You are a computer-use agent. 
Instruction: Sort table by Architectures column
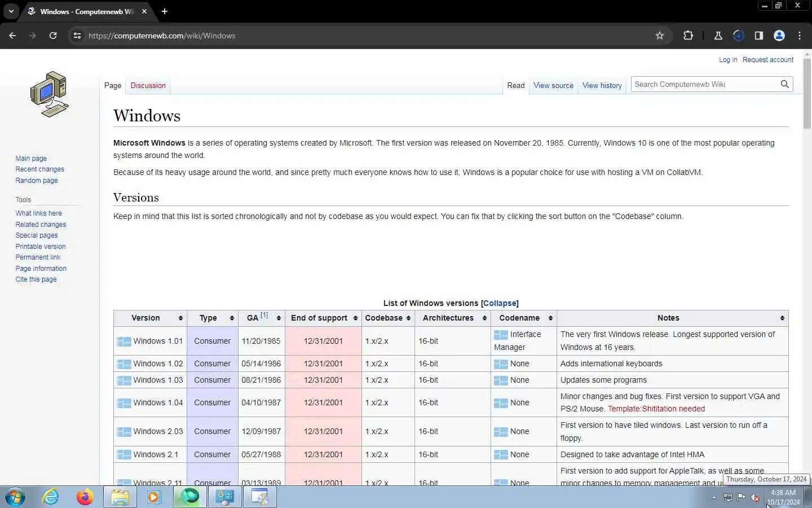484,318
